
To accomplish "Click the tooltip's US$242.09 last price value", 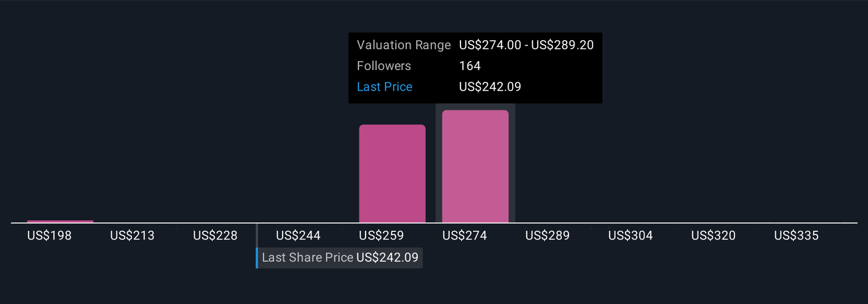I will [490, 87].
